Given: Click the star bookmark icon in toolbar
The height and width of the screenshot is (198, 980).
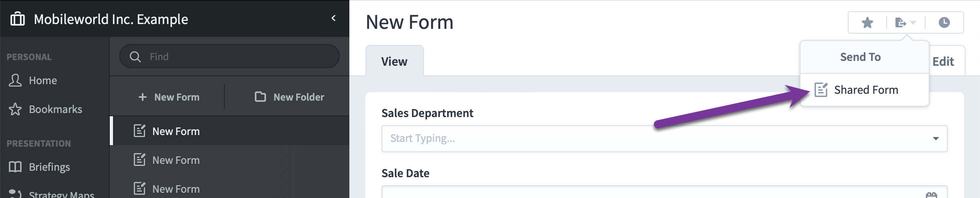Looking at the screenshot, I should pyautogui.click(x=867, y=23).
